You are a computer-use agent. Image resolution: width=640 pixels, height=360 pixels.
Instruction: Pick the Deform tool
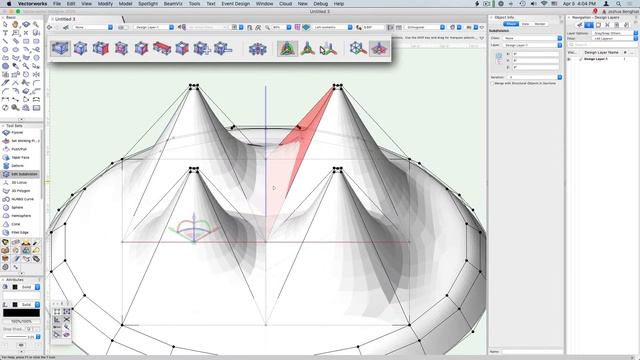coord(20,166)
